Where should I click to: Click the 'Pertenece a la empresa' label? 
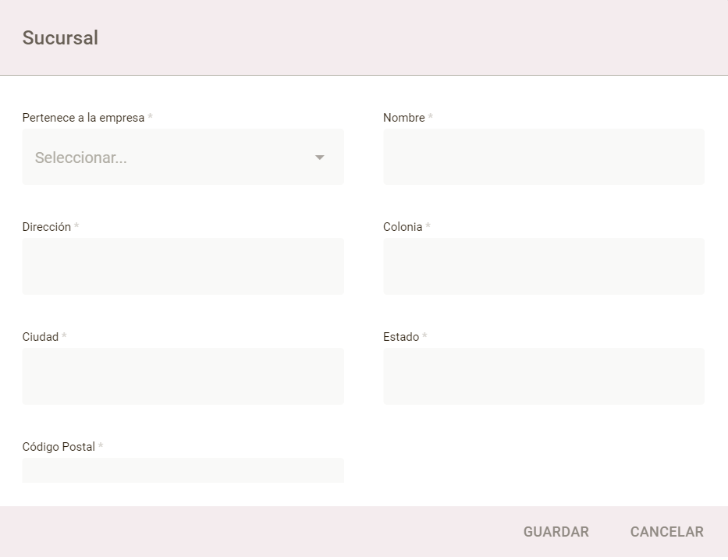click(83, 118)
